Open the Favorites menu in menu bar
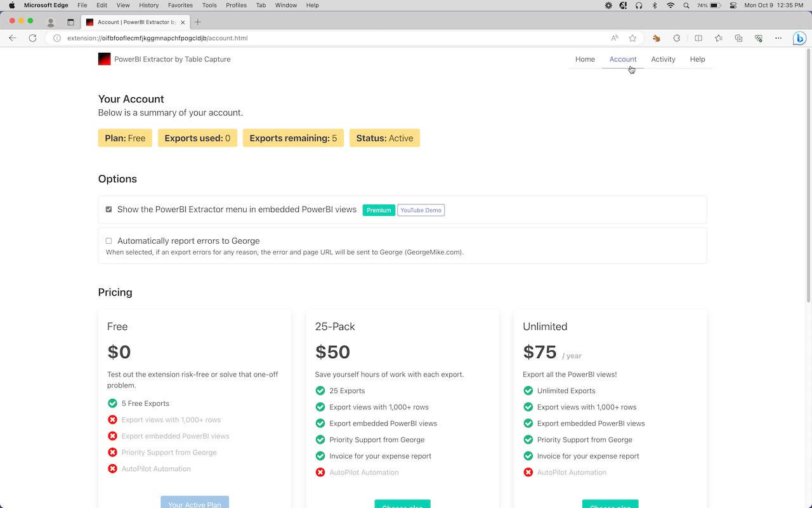Image resolution: width=812 pixels, height=508 pixels. pos(180,5)
